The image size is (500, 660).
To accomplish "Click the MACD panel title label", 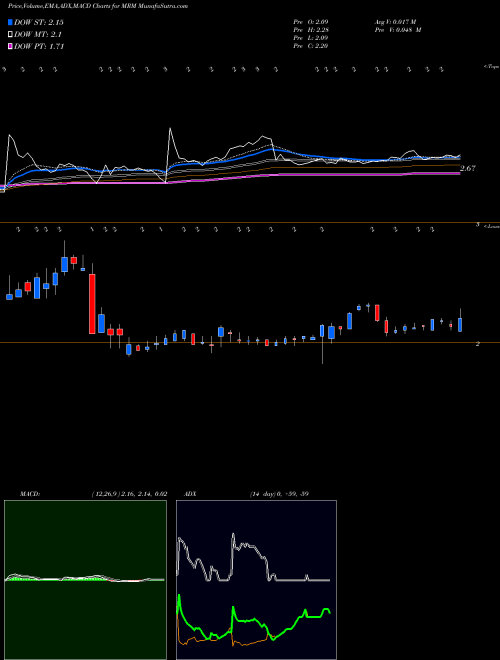I will click(x=30, y=494).
